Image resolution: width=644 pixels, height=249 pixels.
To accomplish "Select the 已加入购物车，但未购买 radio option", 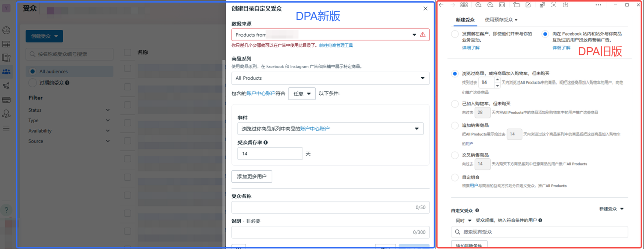I will tap(455, 104).
